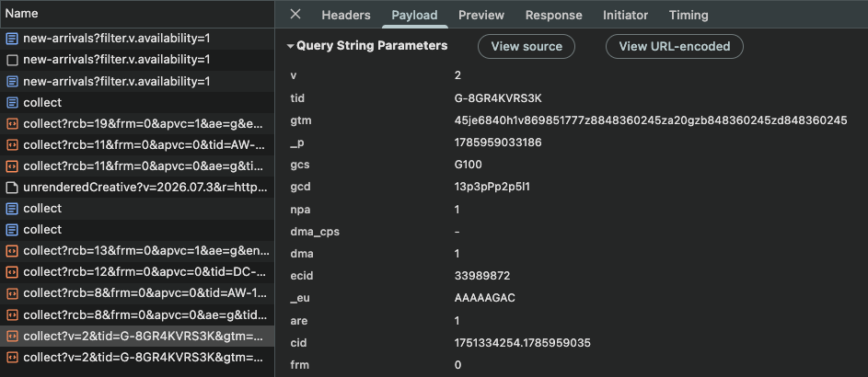Click icon of collect?rcb=8 request ending tid=AW-1
This screenshot has width=868, height=377.
(12, 293)
